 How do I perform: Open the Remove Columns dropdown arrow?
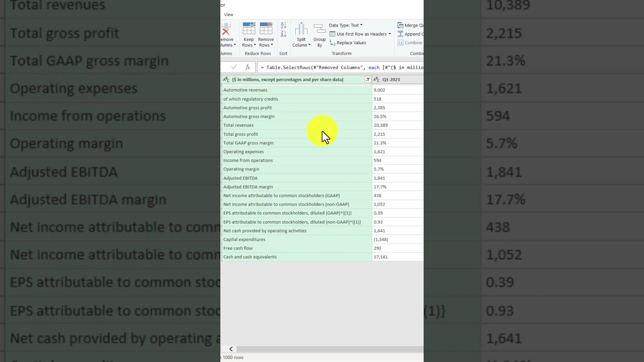pos(234,45)
